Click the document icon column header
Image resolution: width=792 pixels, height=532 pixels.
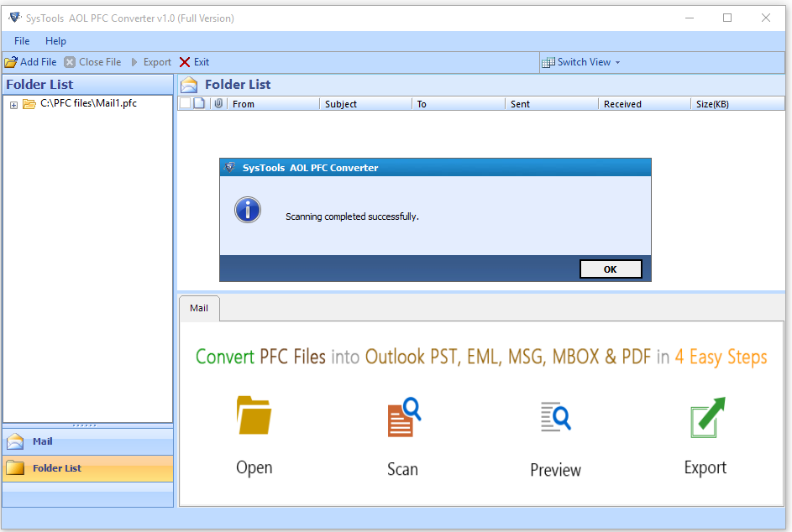pyautogui.click(x=200, y=103)
